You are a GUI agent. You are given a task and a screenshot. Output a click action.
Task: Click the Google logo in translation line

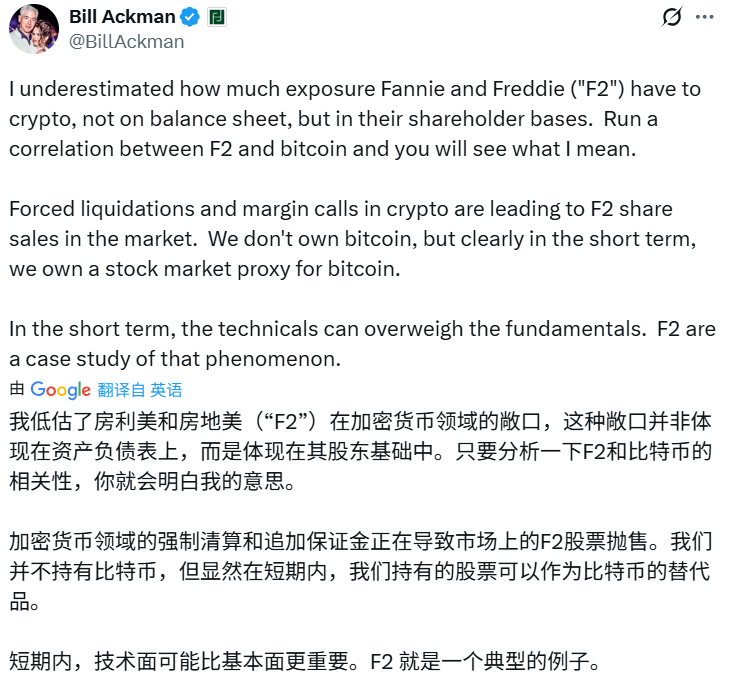tap(60, 390)
